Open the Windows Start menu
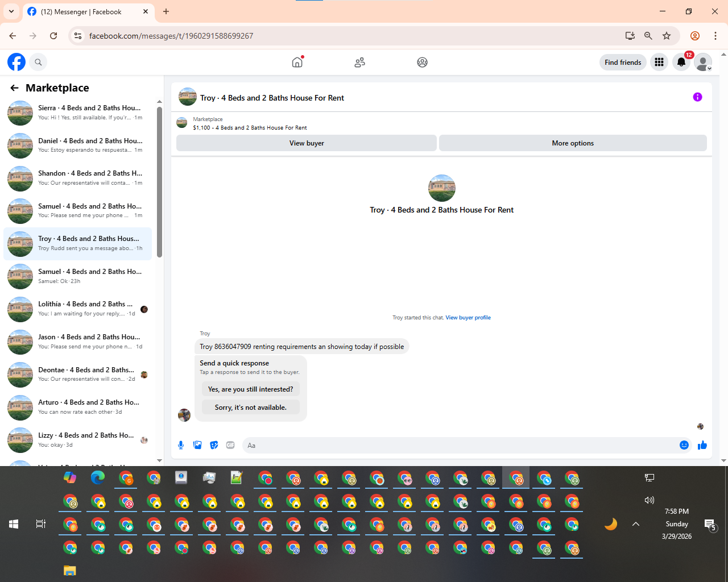 [x=14, y=524]
